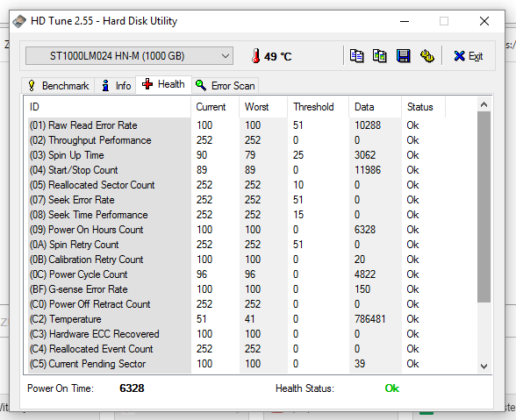Click the scrollbar down arrow
The width and height of the screenshot is (516, 420).
click(484, 366)
